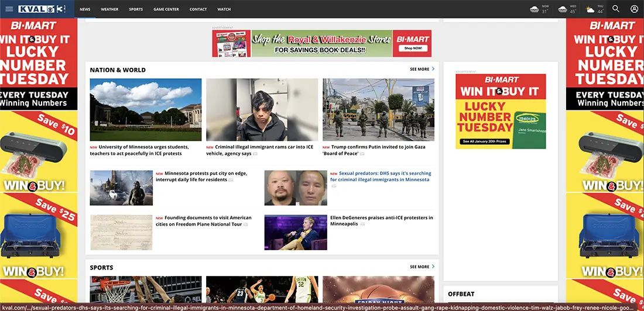Click Bi-Mart Shop NOW! button in banner
Viewport: 644px width, 311px height.
click(x=412, y=49)
